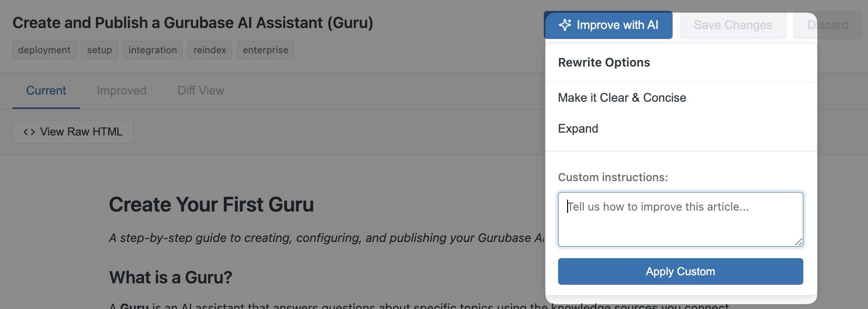Screen dimensions: 868x309
Task: Select Make it Clear & Concise option
Action: coord(622,97)
